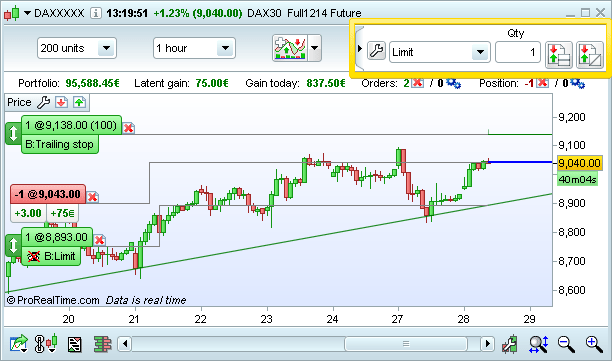This screenshot has height=361, width=612.
Task: Click the Portfolio value 95,588.45€
Action: [x=93, y=83]
